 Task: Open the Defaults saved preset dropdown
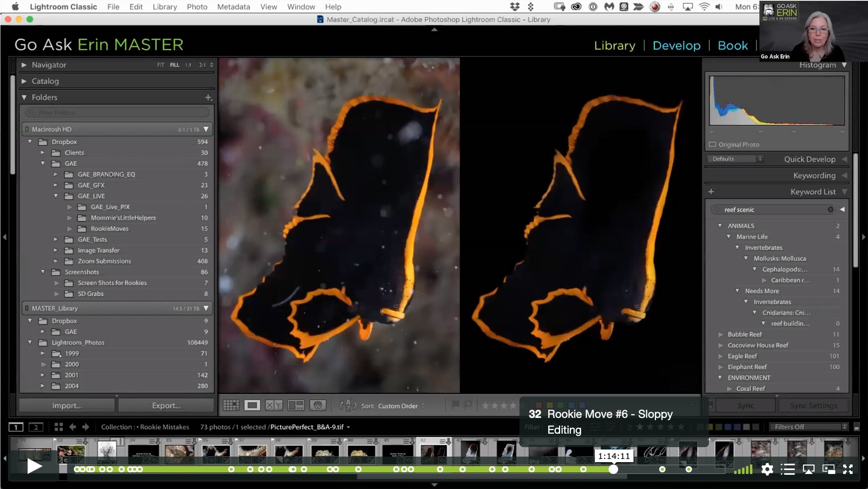735,159
